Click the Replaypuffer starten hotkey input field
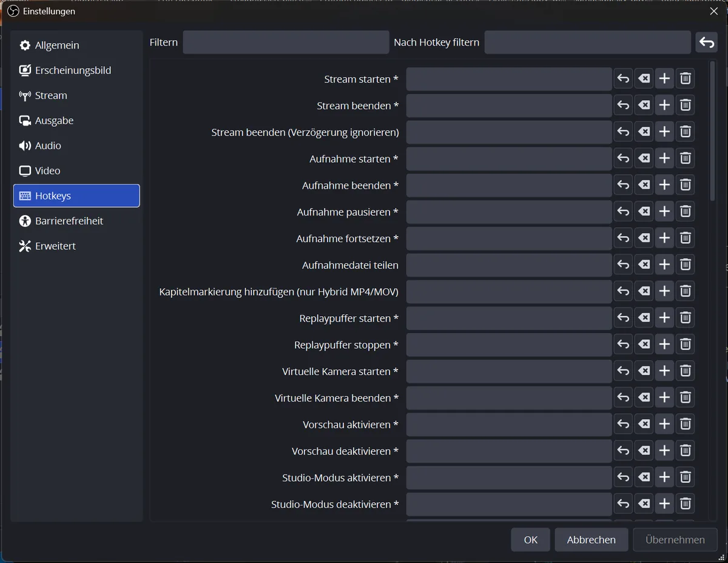This screenshot has height=563, width=728. pos(509,318)
